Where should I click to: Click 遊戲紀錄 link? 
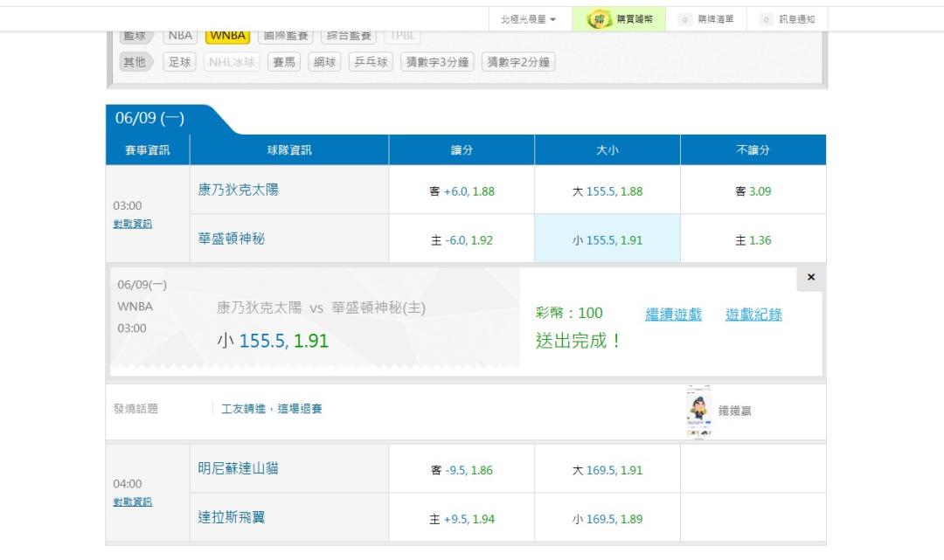(753, 314)
